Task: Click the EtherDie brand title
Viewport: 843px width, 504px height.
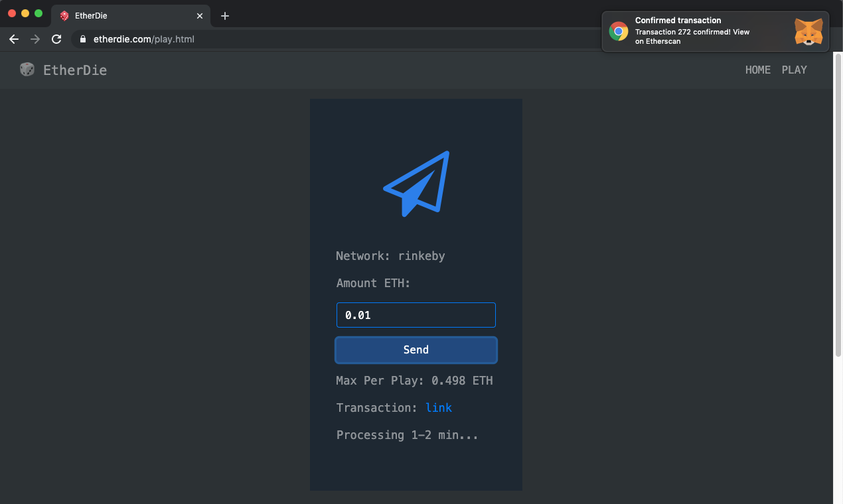Action: click(75, 70)
